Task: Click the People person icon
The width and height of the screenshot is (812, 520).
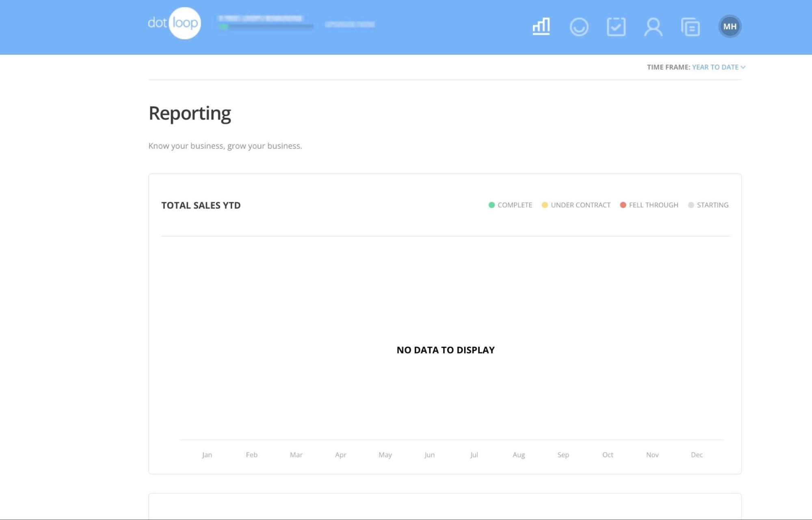Action: (652, 26)
